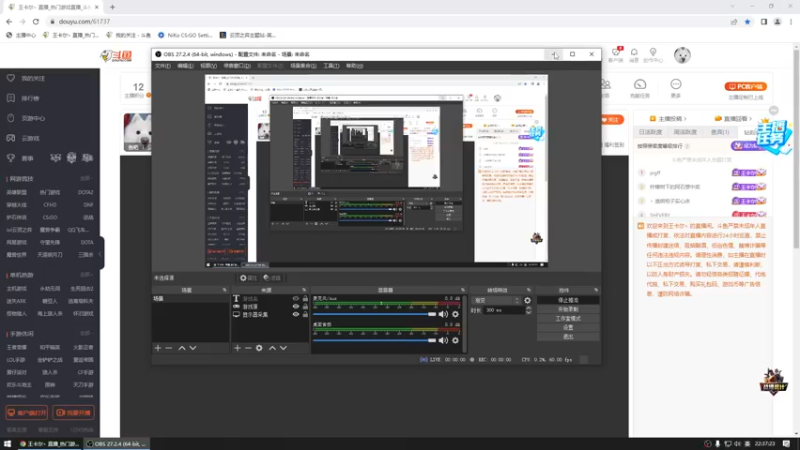
Task: Click the 工作室模式 studio mode button
Action: coord(568,319)
